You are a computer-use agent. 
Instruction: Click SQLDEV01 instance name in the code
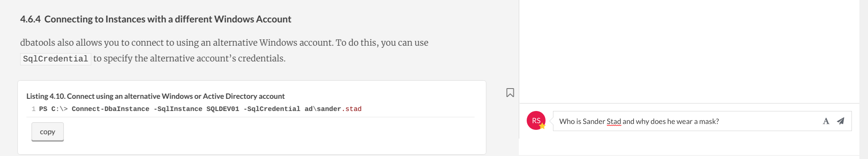(223, 109)
